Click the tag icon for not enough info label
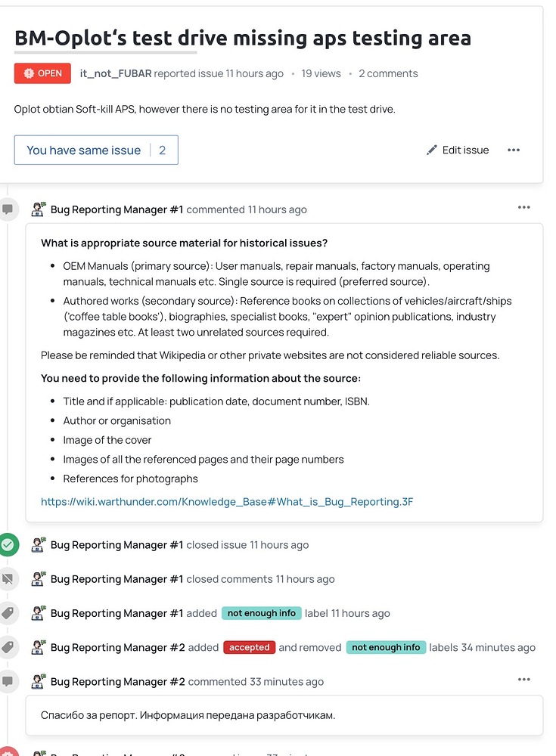The image size is (556, 756). pyautogui.click(x=8, y=613)
